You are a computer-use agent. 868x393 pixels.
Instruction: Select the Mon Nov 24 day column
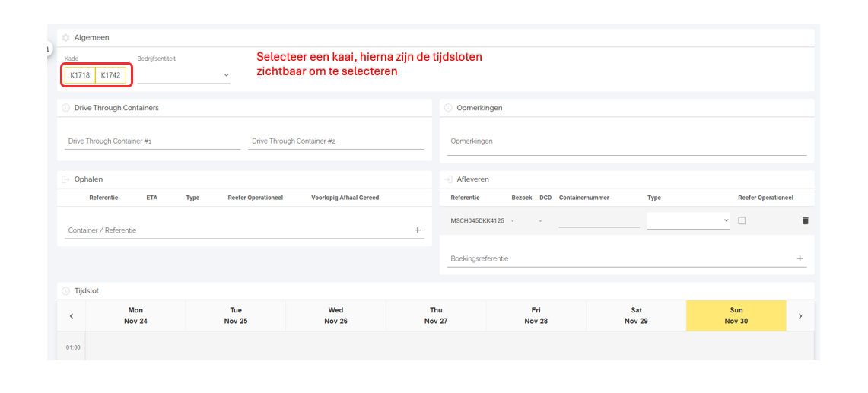(x=135, y=315)
